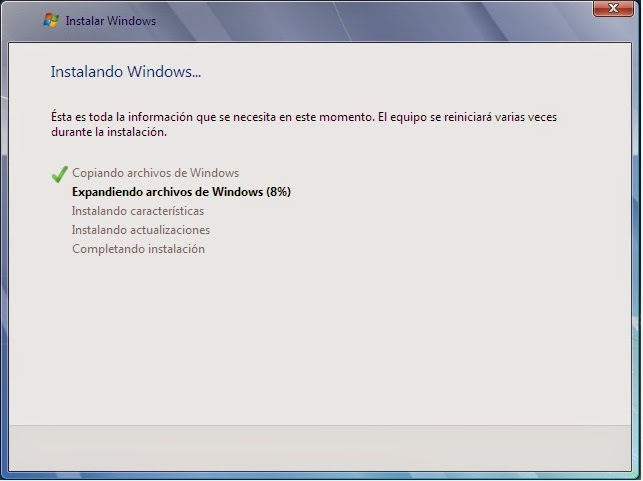Click 'Copiando archivos de Windows' step
Image resolution: width=643 pixels, height=481 pixels.
point(155,173)
